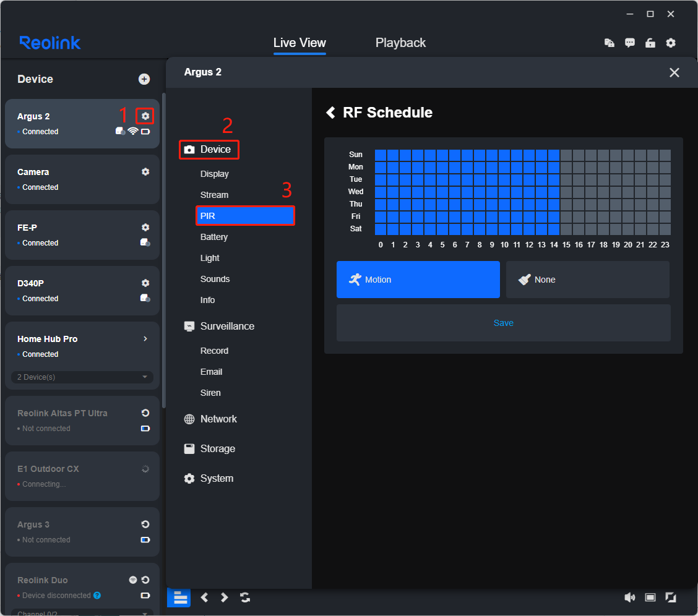Screen dimensions: 698x616
Task: Open the Email settings page
Action: tap(211, 372)
